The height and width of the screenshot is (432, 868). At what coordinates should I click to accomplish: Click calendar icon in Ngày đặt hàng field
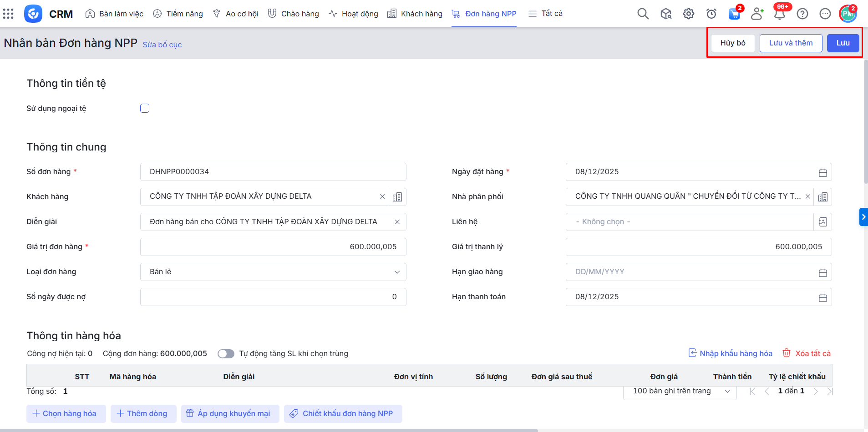tap(822, 172)
